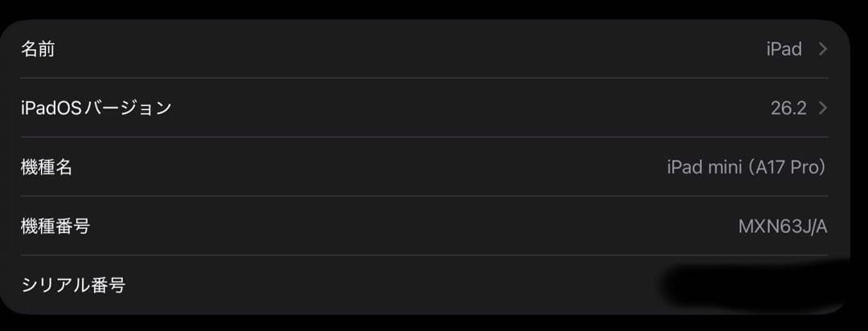Click the divider below the 機種名 row
The width and height of the screenshot is (868, 331).
click(424, 196)
